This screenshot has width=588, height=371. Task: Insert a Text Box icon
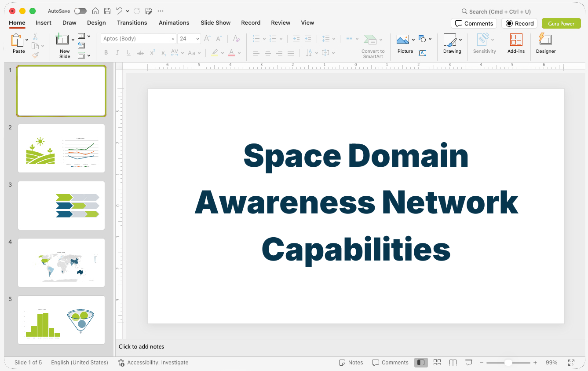click(422, 53)
